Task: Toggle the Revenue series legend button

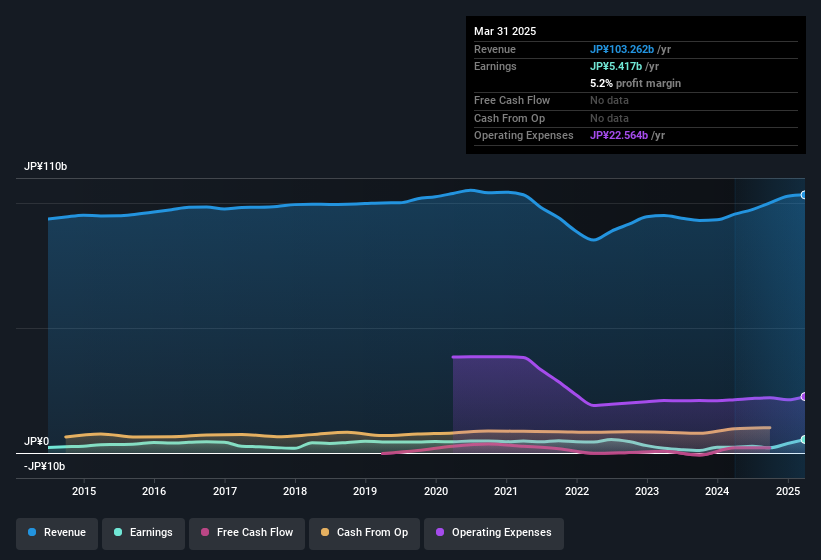Action: (57, 533)
